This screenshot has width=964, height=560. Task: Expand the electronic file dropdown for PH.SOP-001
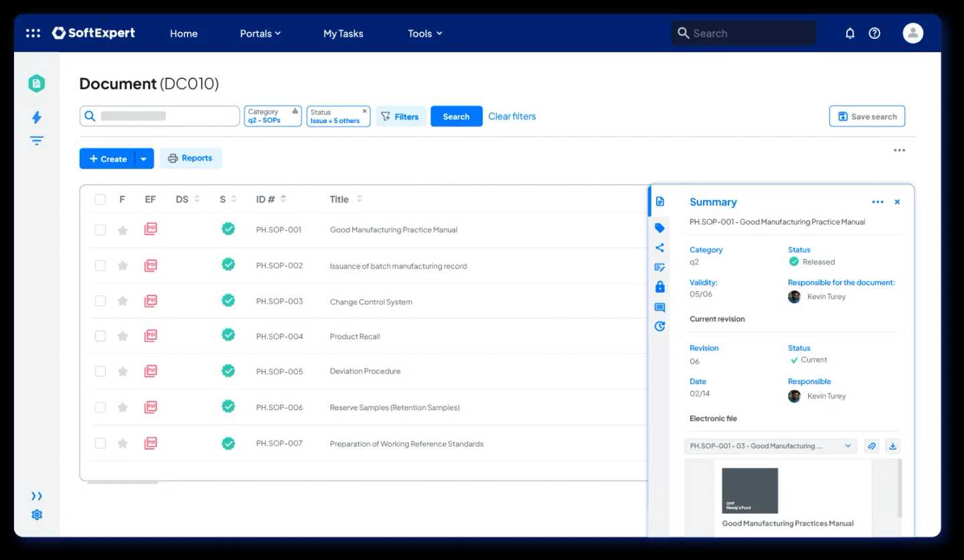pyautogui.click(x=849, y=446)
